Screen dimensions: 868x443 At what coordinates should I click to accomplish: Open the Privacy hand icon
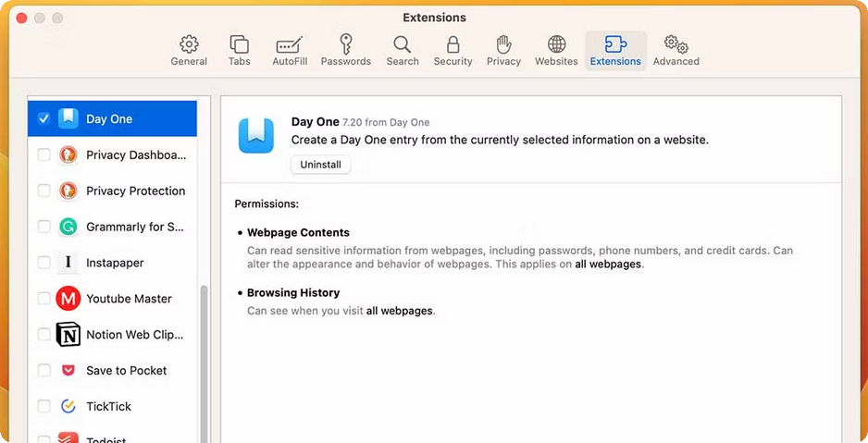[x=503, y=43]
